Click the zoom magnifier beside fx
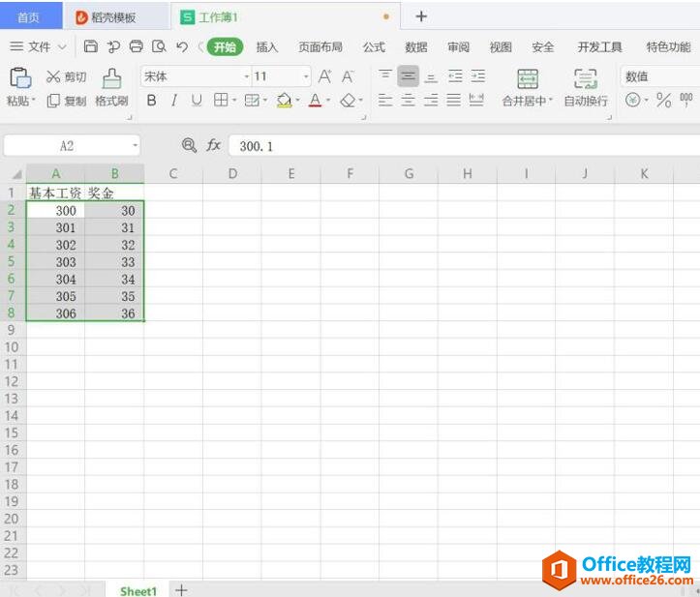This screenshot has height=597, width=700. (190, 145)
